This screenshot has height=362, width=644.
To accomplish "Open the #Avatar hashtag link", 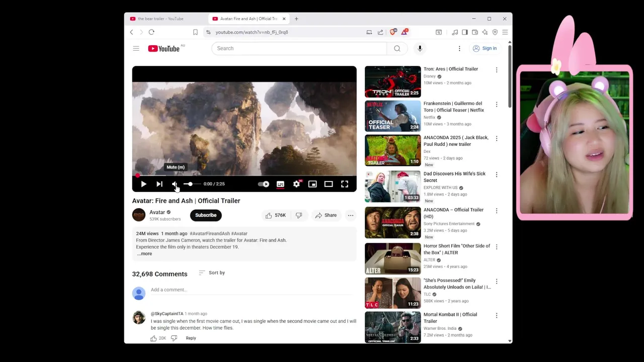I will [x=239, y=234].
